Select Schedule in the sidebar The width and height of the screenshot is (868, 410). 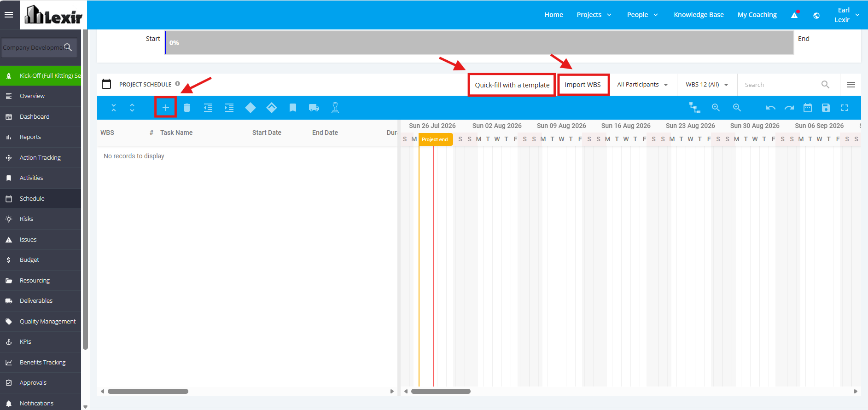pyautogui.click(x=41, y=199)
